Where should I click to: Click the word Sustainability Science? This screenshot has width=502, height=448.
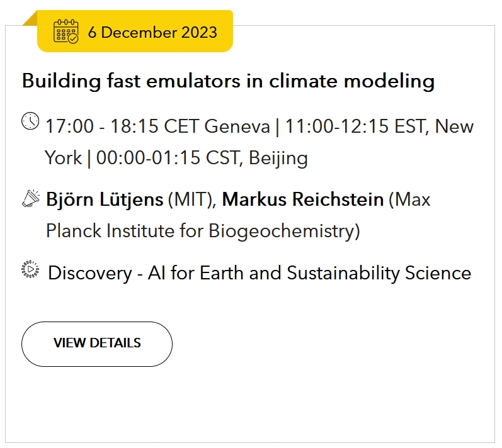tap(379, 273)
